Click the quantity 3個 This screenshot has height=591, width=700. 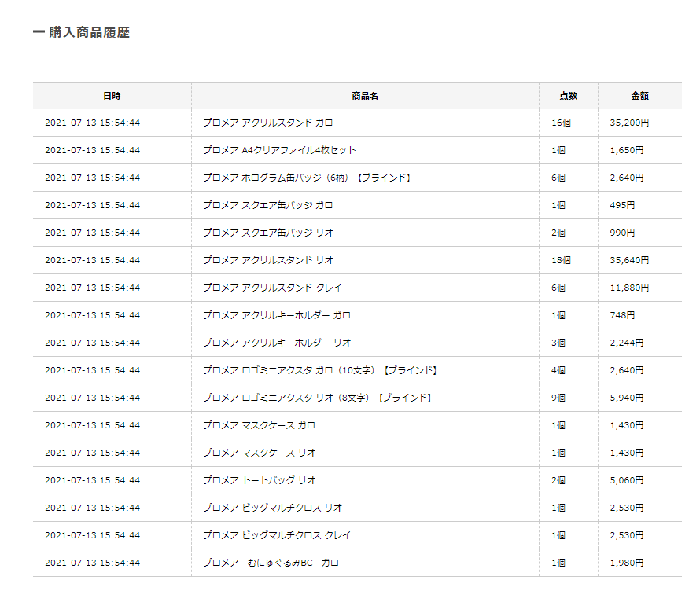558,343
